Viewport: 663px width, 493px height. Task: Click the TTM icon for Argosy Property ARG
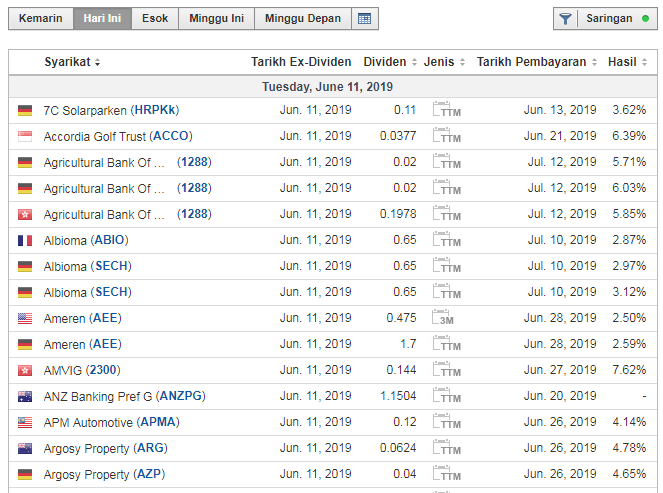pyautogui.click(x=447, y=448)
